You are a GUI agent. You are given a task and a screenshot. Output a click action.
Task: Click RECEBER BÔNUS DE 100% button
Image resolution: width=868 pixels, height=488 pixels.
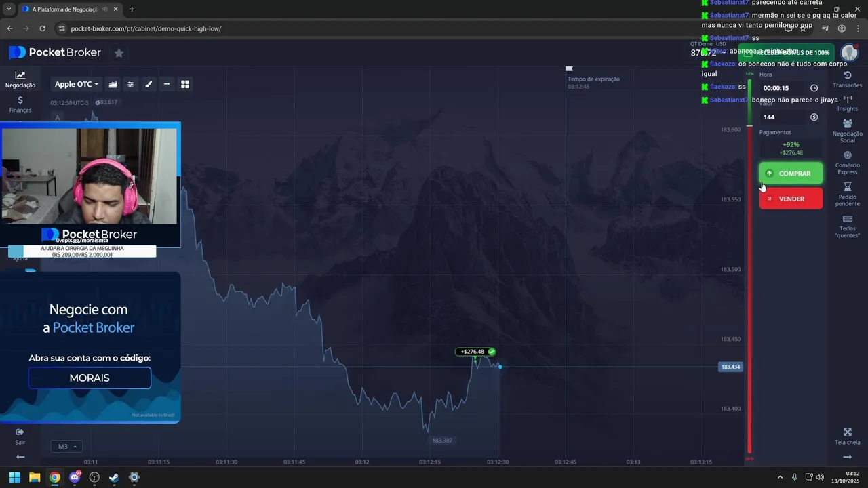(787, 53)
